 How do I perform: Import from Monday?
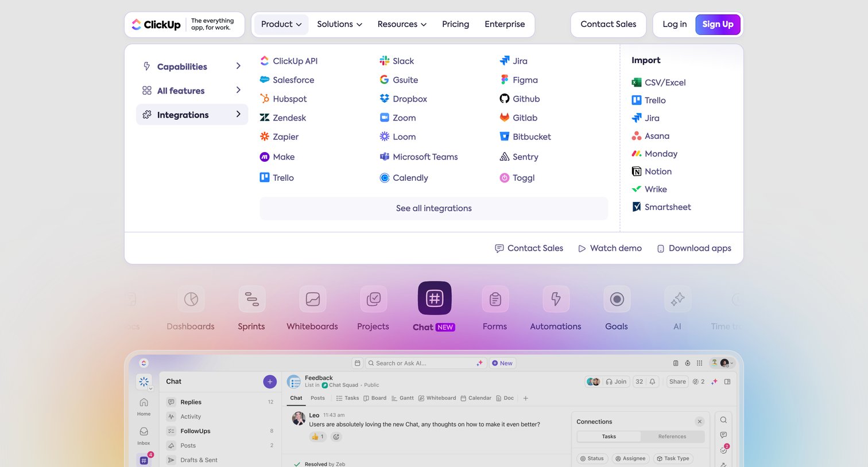click(654, 154)
